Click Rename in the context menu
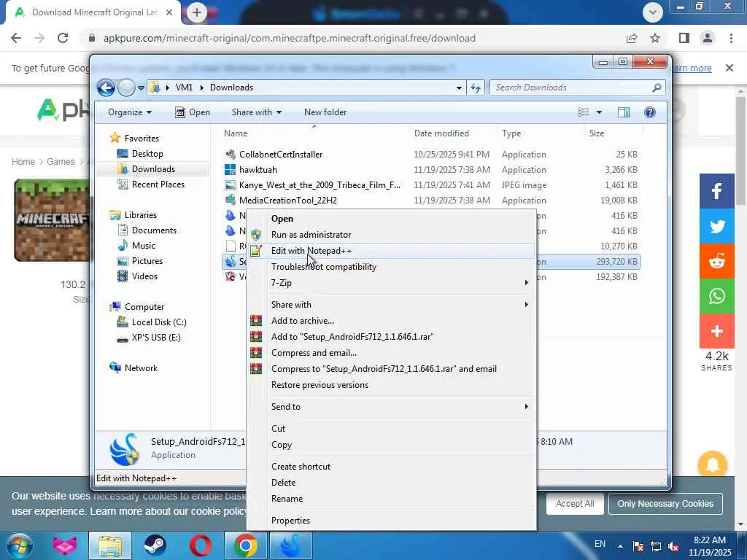Image resolution: width=747 pixels, height=560 pixels. tap(391, 499)
